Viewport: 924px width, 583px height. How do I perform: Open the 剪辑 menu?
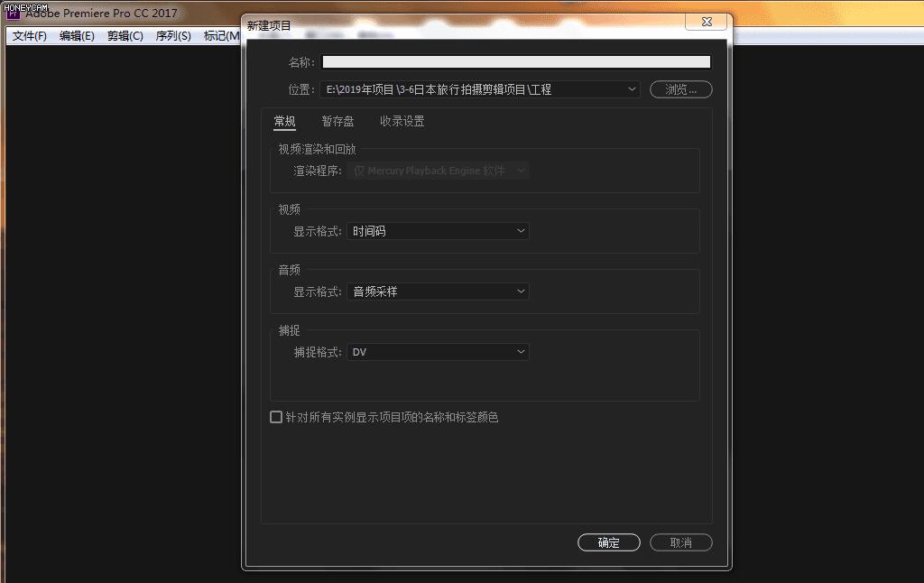tap(125, 36)
